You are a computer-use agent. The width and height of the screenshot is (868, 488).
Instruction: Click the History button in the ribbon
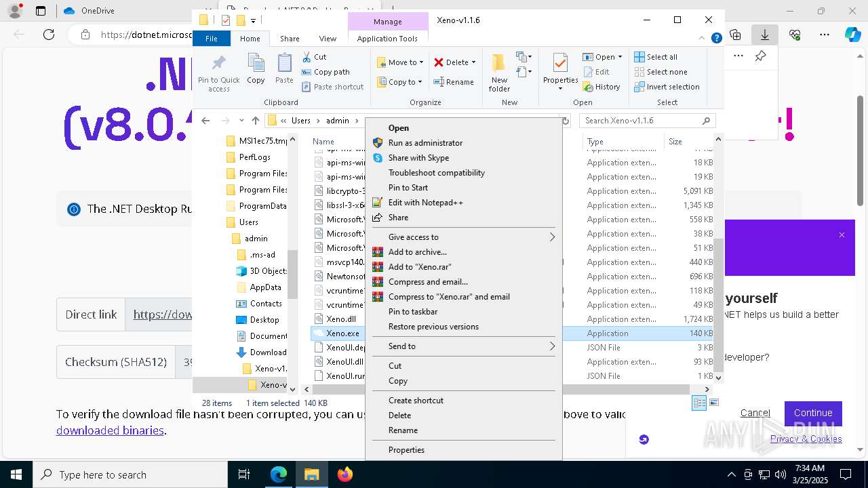tap(601, 87)
